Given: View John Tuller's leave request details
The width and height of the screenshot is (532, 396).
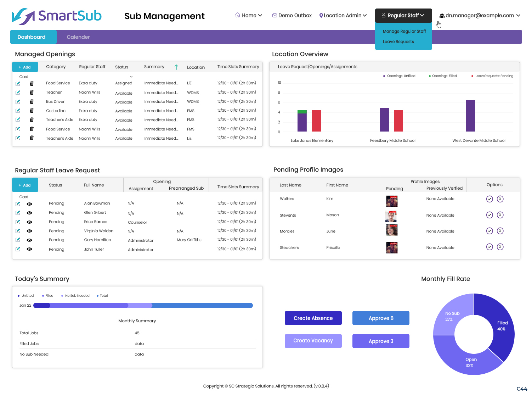Looking at the screenshot, I should click(29, 249).
